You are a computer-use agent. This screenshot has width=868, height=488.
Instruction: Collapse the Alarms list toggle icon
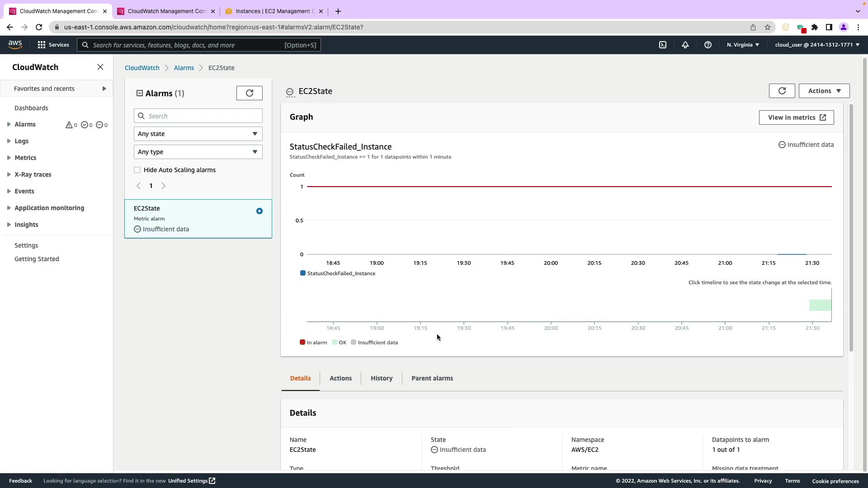(140, 93)
